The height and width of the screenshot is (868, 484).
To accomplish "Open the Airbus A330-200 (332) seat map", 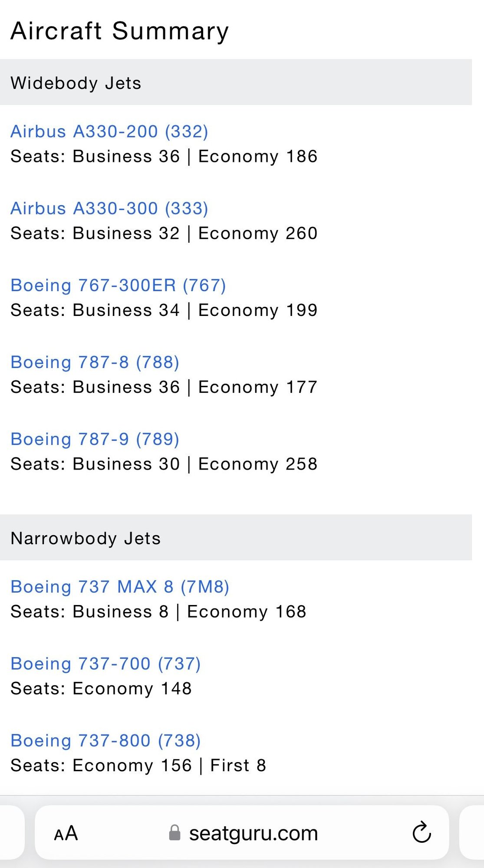I will 109,132.
